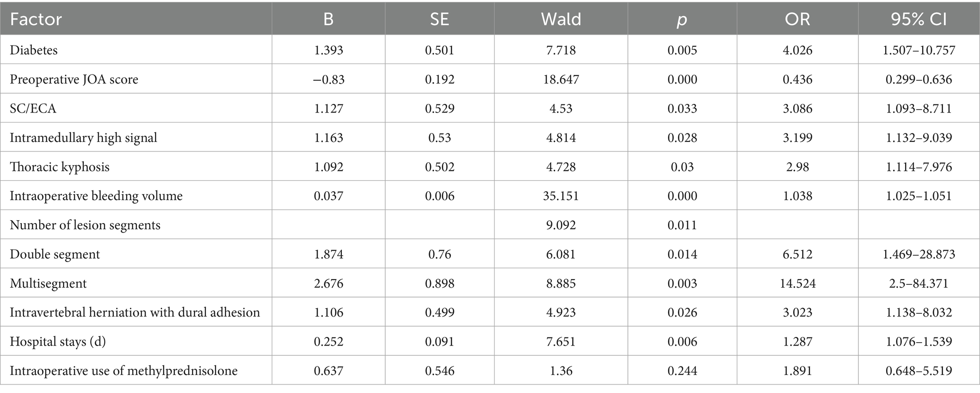
Task: Select Multisegment OR value 14.524
Action: coord(797,284)
